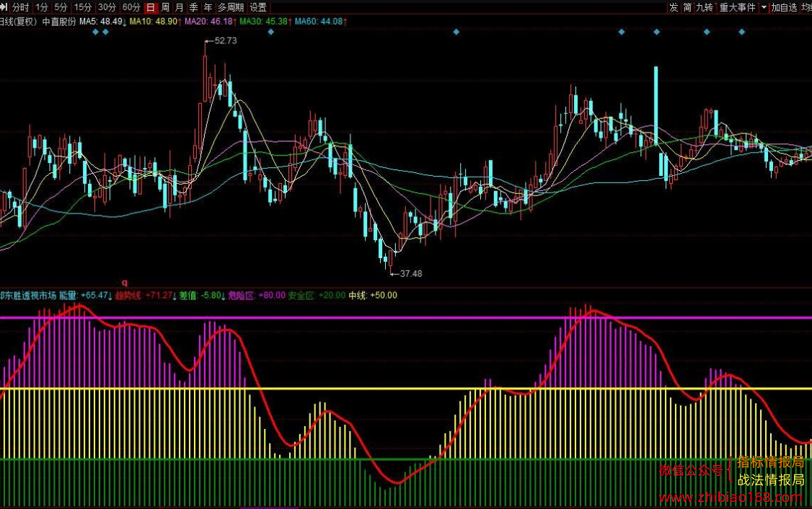Screen dimensions: 812x509
Task: Switch to the 分时 intraday chart tab
Action: [x=20, y=7]
